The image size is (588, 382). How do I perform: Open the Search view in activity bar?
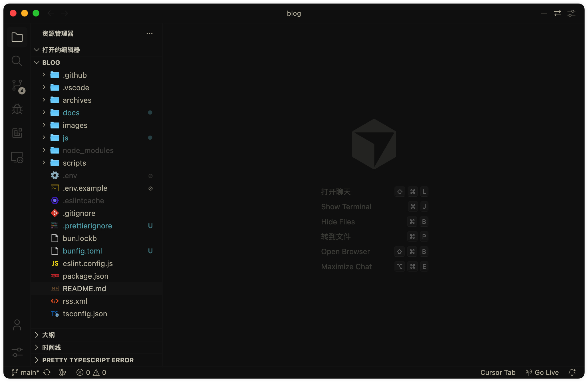coord(17,61)
